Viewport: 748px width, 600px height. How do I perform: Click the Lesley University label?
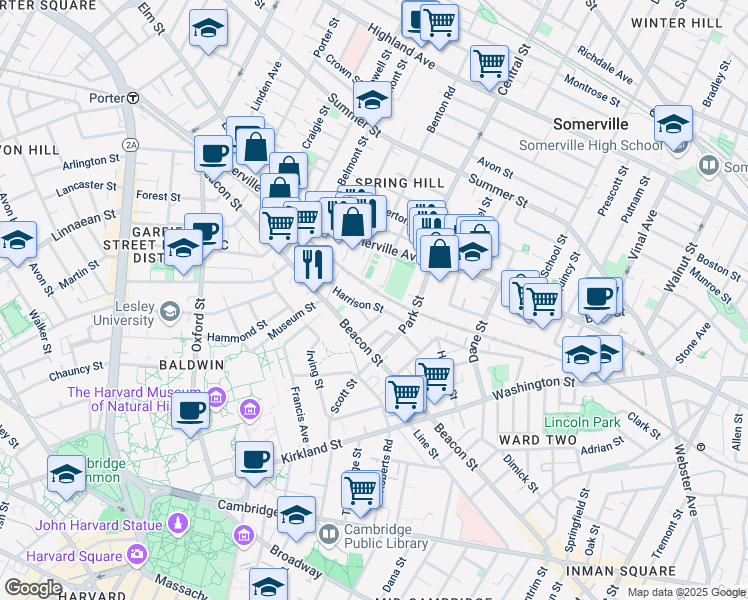coord(124,313)
